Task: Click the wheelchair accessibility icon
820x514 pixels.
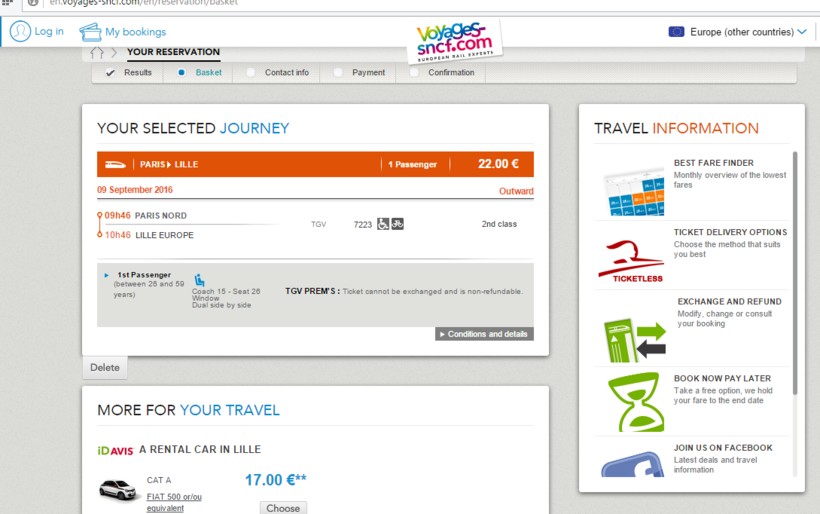Action: click(x=383, y=224)
